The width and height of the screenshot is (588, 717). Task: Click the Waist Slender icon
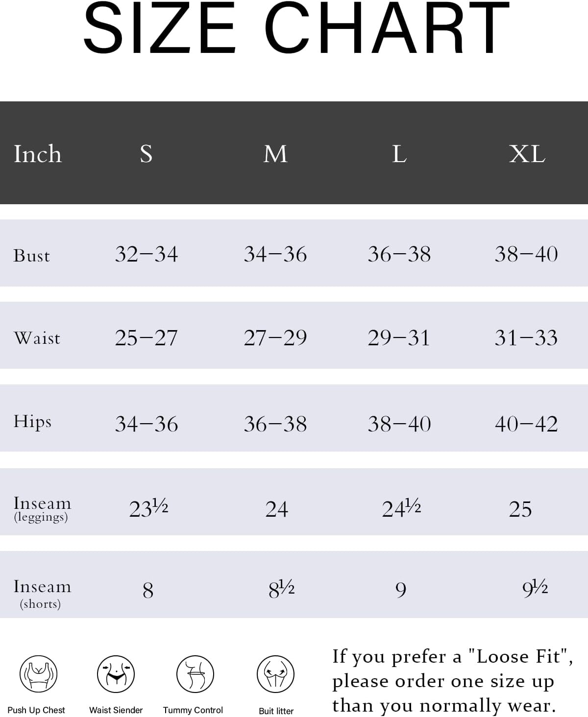[x=116, y=674]
